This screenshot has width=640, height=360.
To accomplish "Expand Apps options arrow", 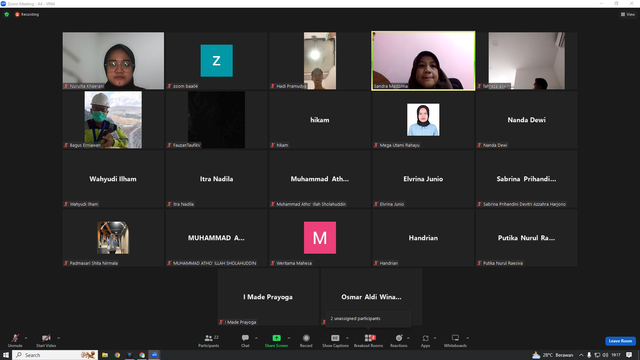I will [435, 338].
